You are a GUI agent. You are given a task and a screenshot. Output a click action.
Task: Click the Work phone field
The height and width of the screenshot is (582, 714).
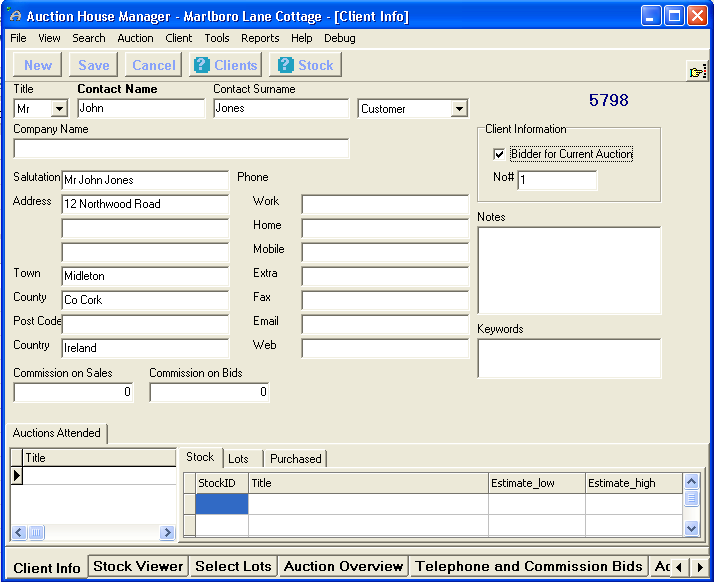pos(385,204)
